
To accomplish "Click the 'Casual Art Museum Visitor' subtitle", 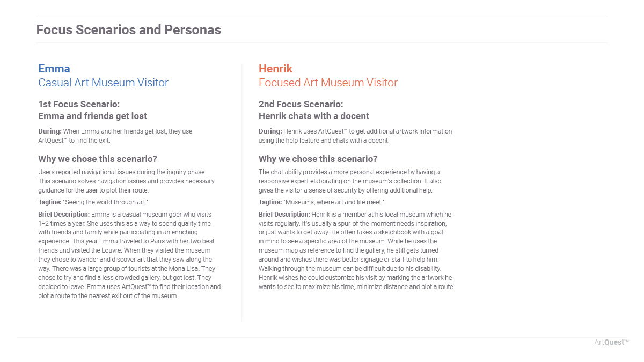I will point(103,83).
